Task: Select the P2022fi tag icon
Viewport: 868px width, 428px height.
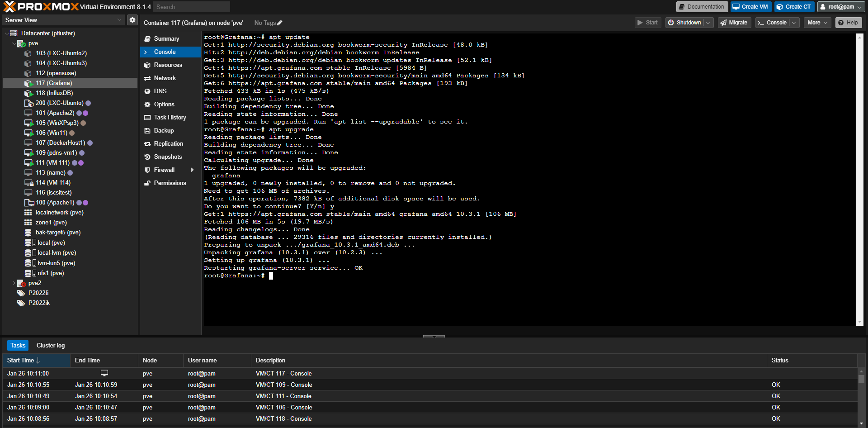Action: 21,293
